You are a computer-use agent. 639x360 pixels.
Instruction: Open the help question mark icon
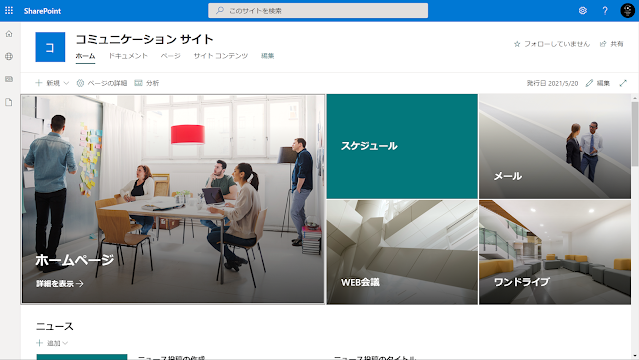605,11
